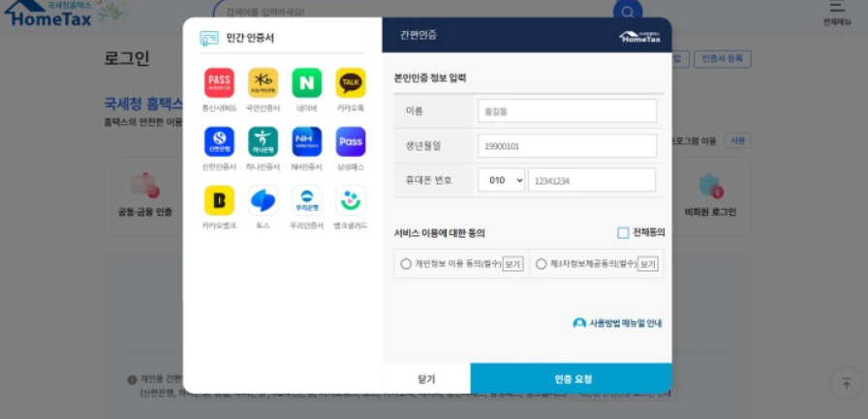
Task: Click the scroll-to-top arrow button
Action: [x=846, y=383]
